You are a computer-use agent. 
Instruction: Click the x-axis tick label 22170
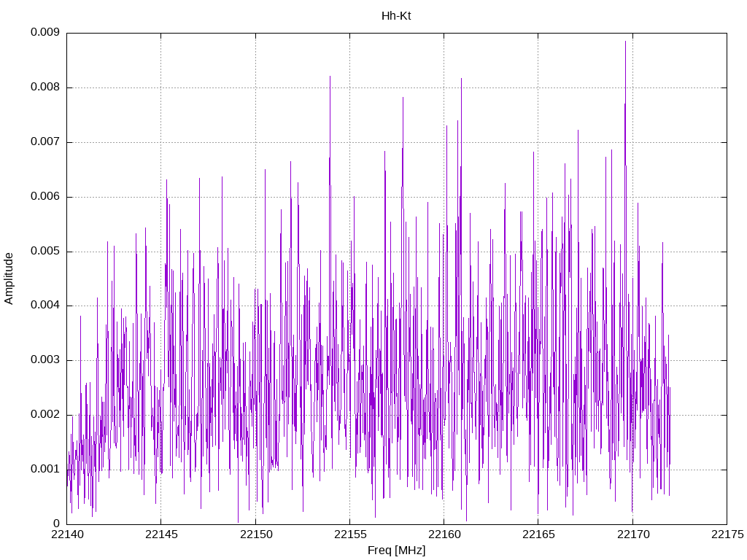633,534
